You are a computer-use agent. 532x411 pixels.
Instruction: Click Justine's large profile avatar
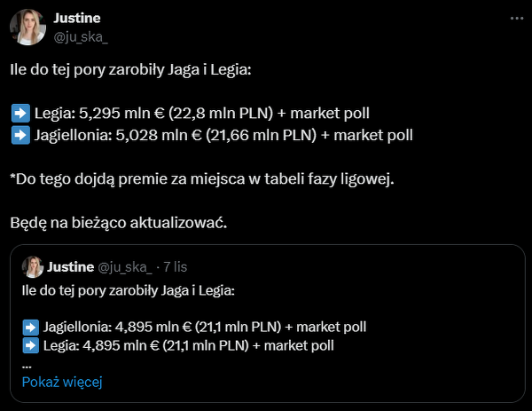point(27,28)
